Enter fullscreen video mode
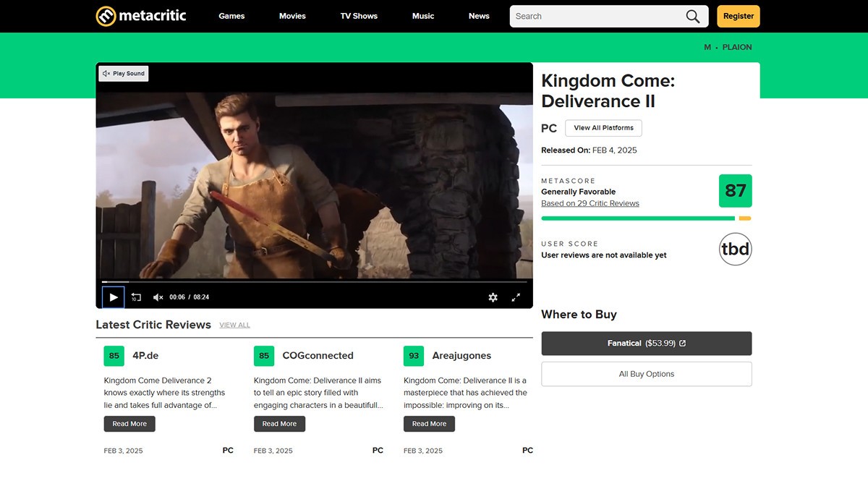 [x=516, y=297]
